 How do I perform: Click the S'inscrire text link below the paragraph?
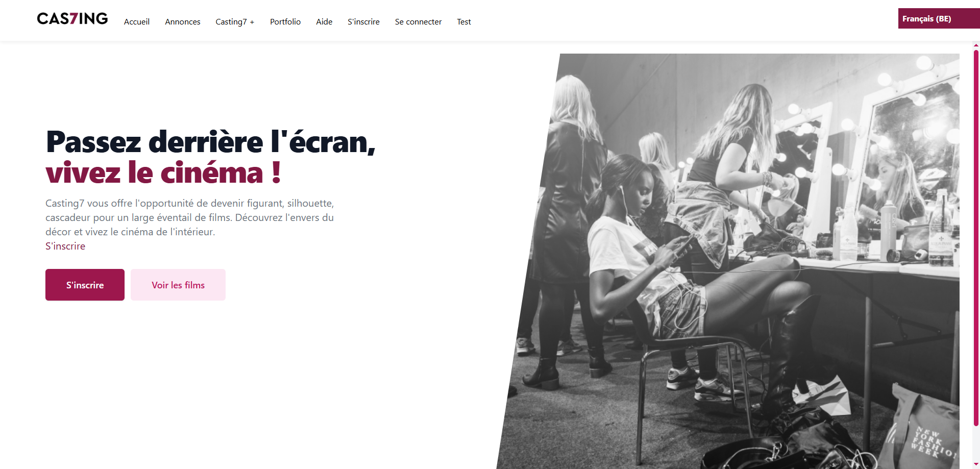(x=65, y=246)
